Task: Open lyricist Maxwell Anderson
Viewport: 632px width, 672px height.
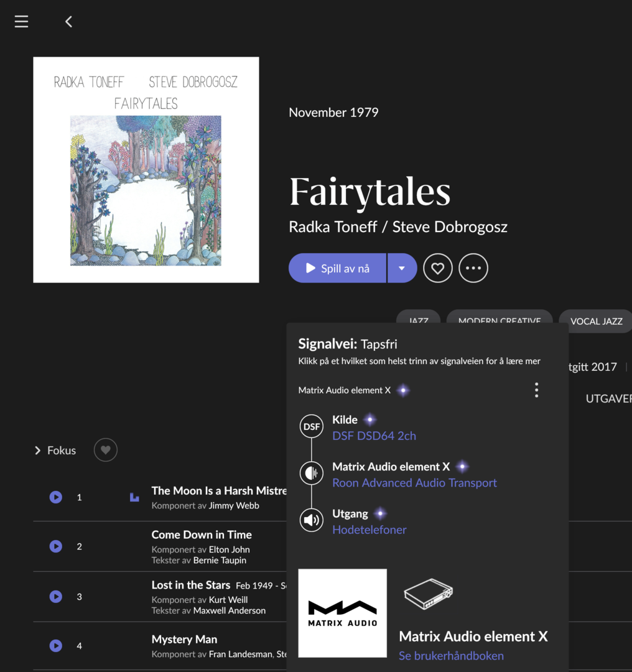Action: (x=230, y=610)
